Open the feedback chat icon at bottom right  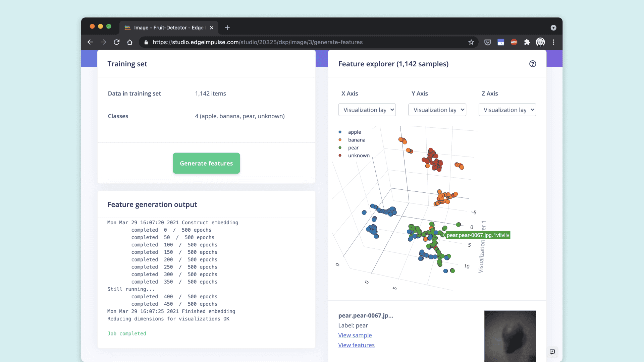[552, 352]
